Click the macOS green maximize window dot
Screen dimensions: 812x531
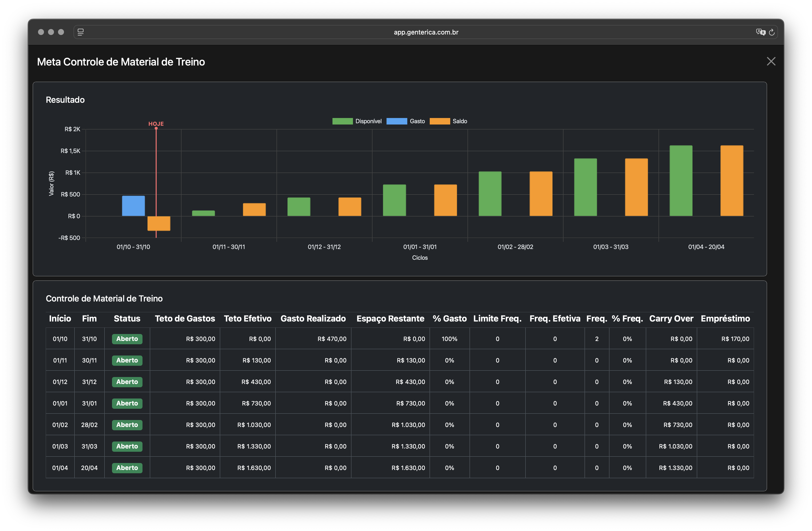[x=61, y=32]
